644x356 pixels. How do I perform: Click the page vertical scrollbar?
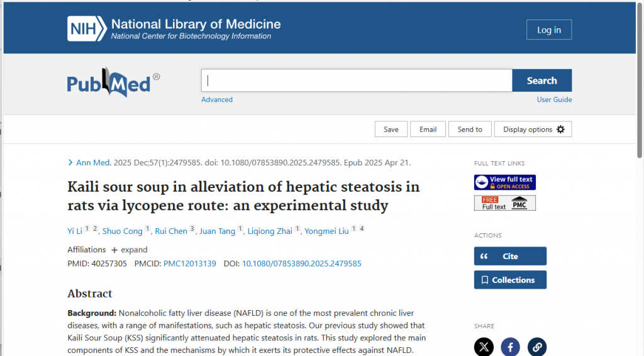(640, 82)
